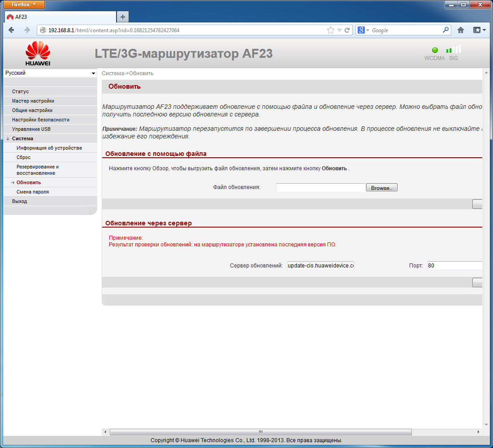493x448 pixels.
Task: Go to browser Home page icon
Action: coord(461,30)
